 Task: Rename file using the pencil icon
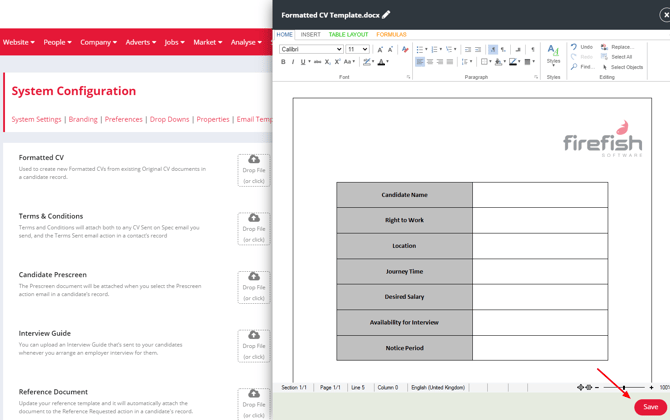(x=386, y=15)
